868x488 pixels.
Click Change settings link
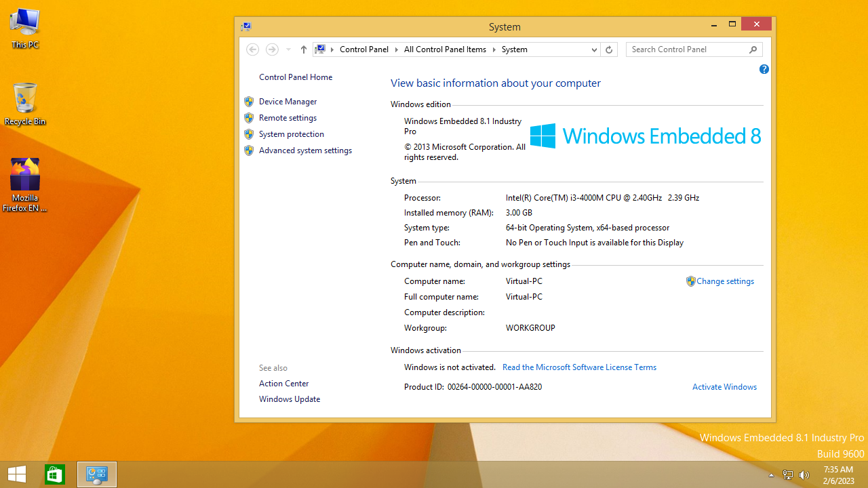coord(725,281)
